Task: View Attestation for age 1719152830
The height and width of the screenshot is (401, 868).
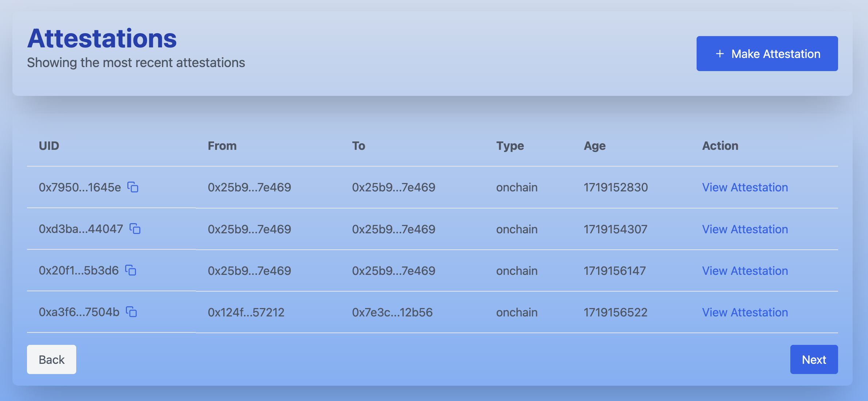Action: [745, 187]
